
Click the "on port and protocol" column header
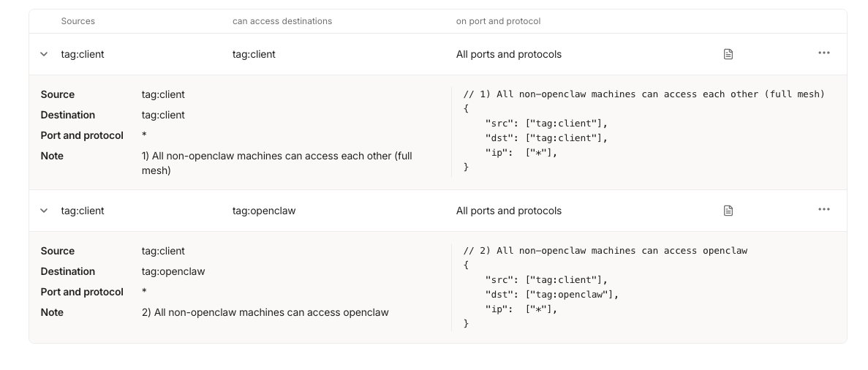pos(498,21)
